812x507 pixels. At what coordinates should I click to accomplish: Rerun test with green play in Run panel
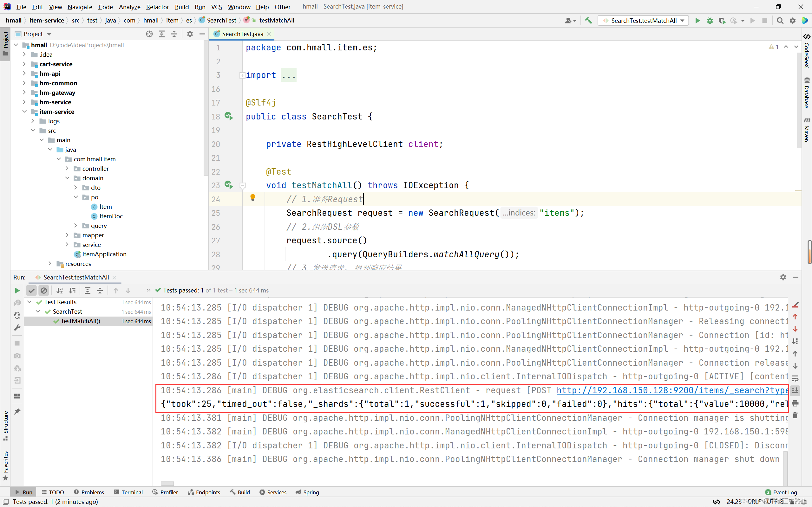[17, 290]
